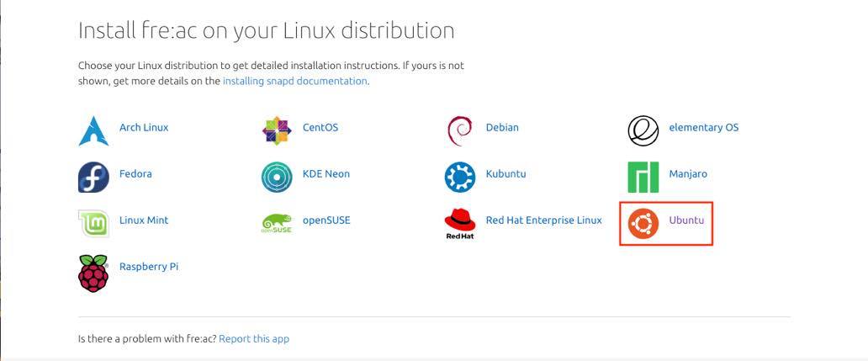Click the Raspberry Pi logo icon
868x361 pixels.
point(93,272)
